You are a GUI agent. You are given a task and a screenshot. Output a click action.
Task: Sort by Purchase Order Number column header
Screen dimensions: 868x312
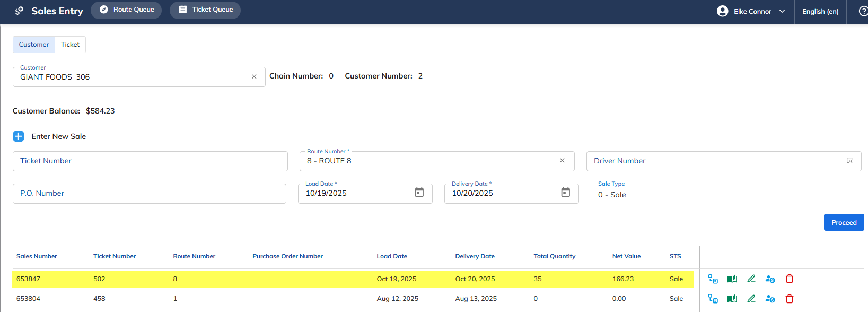click(x=287, y=256)
